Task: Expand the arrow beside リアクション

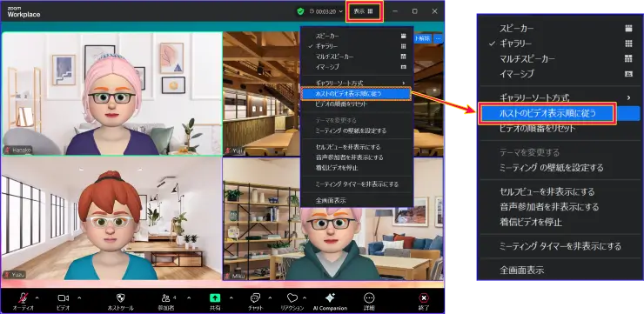Action: (x=305, y=297)
